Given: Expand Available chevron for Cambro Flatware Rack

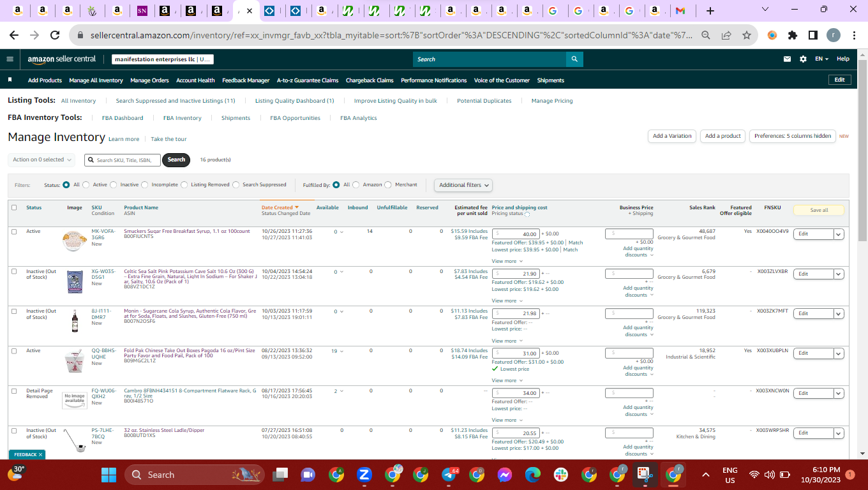Looking at the screenshot, I should (x=341, y=391).
